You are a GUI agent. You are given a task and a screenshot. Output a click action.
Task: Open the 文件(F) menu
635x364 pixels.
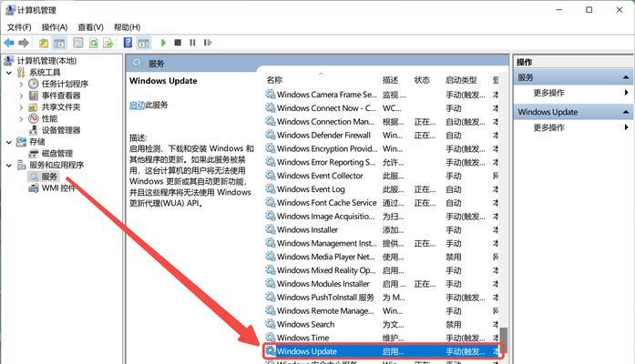click(19, 27)
